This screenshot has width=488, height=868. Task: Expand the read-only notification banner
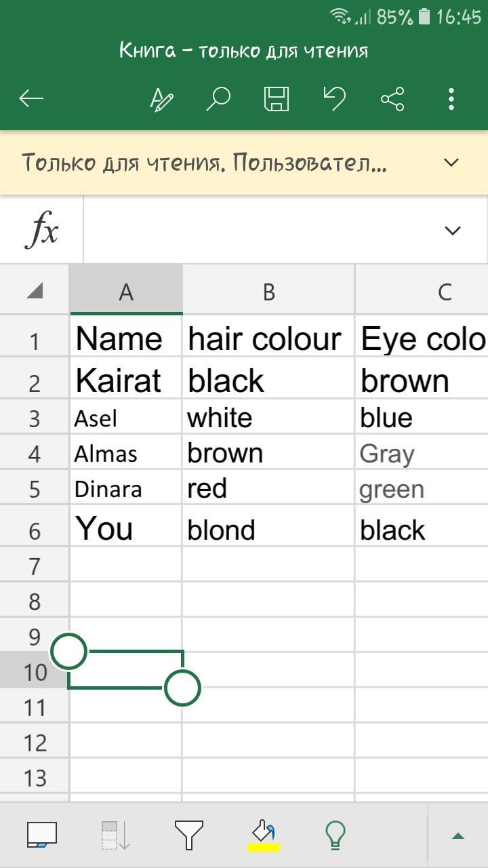point(451,163)
